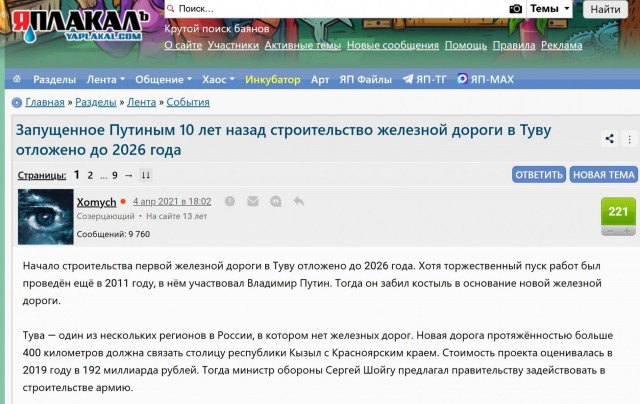Go to Разделы breadcrumb
Image resolution: width=640 pixels, height=404 pixels.
96,102
